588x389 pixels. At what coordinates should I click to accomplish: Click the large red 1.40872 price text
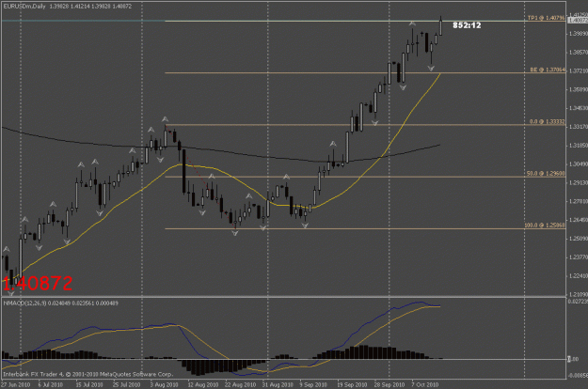(38, 284)
